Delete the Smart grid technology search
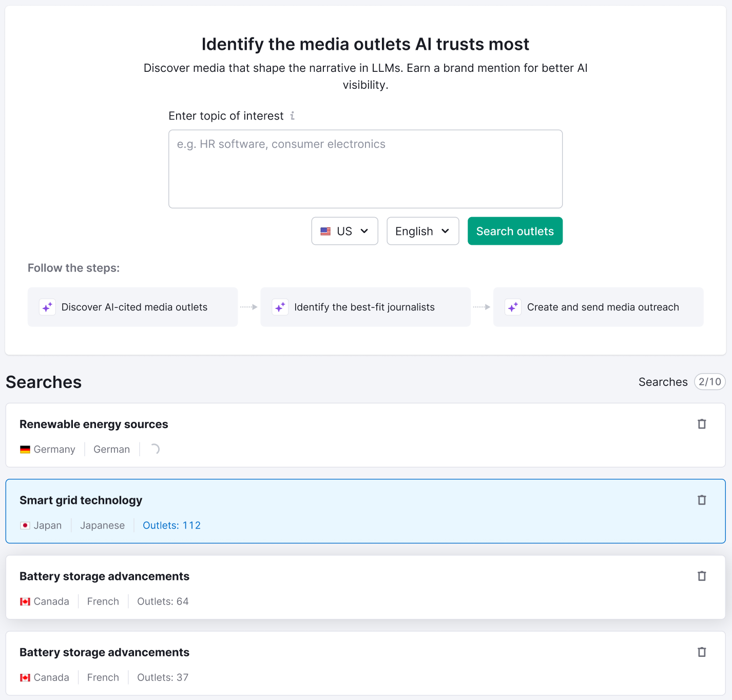Viewport: 732px width, 700px height. coord(702,500)
